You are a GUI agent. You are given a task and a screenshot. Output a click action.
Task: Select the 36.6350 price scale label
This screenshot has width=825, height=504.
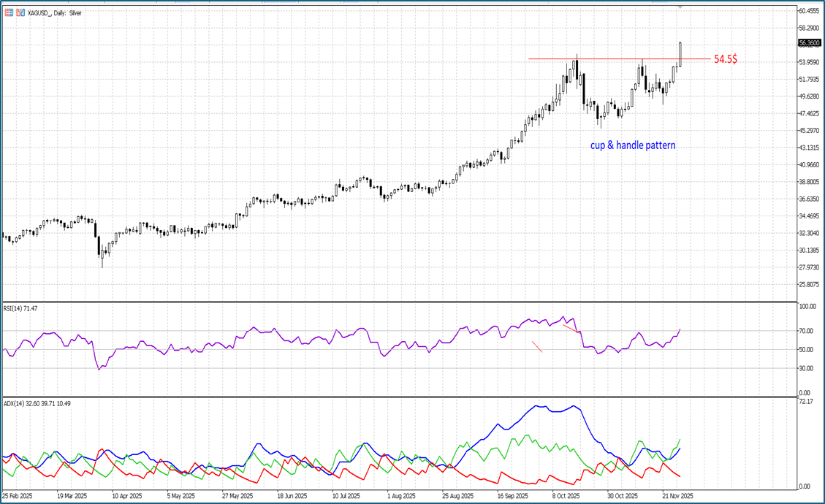pyautogui.click(x=809, y=199)
